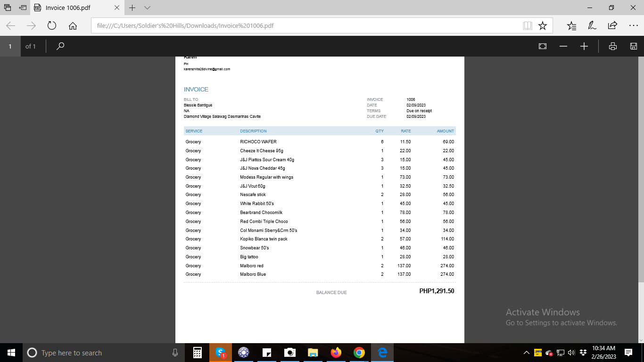The width and height of the screenshot is (644, 362).
Task: Open Skype from the taskbar
Action: pyautogui.click(x=221, y=353)
